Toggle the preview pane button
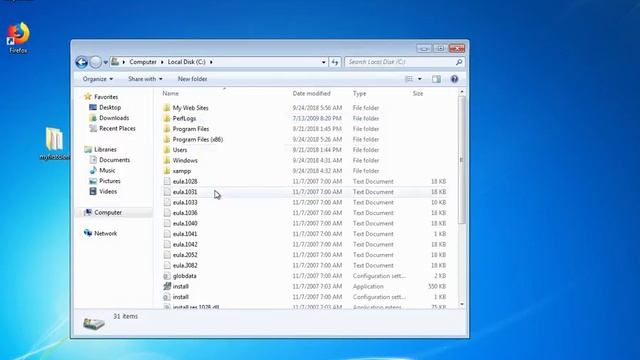 (436, 79)
